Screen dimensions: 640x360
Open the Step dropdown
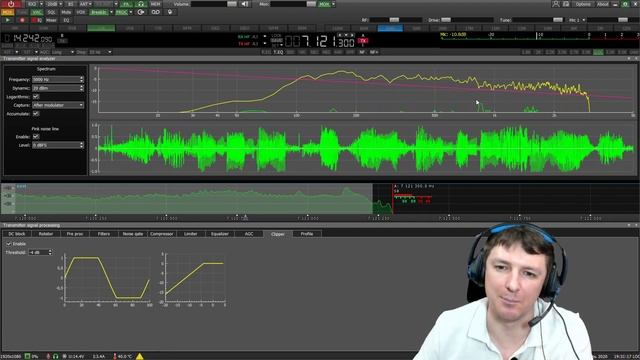100,52
